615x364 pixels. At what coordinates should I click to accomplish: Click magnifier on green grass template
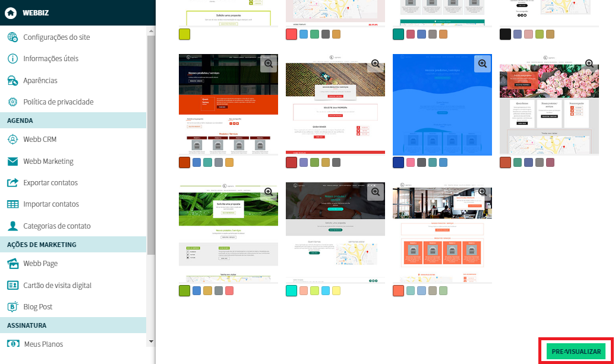point(269,192)
